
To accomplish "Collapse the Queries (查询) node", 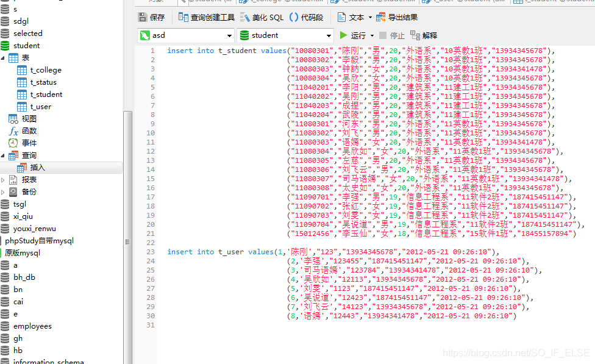I will pyautogui.click(x=3, y=155).
